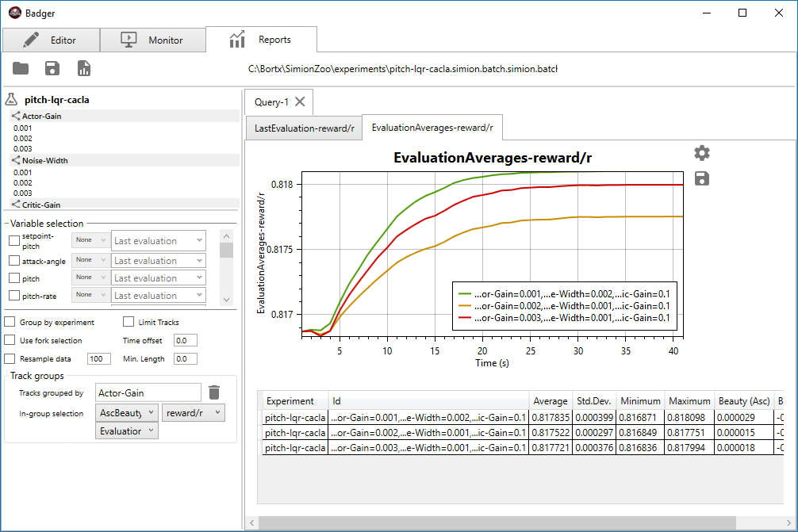This screenshot has height=532, width=798.
Task: Open Evaluation dropdown in Track groups
Action: pos(127,431)
